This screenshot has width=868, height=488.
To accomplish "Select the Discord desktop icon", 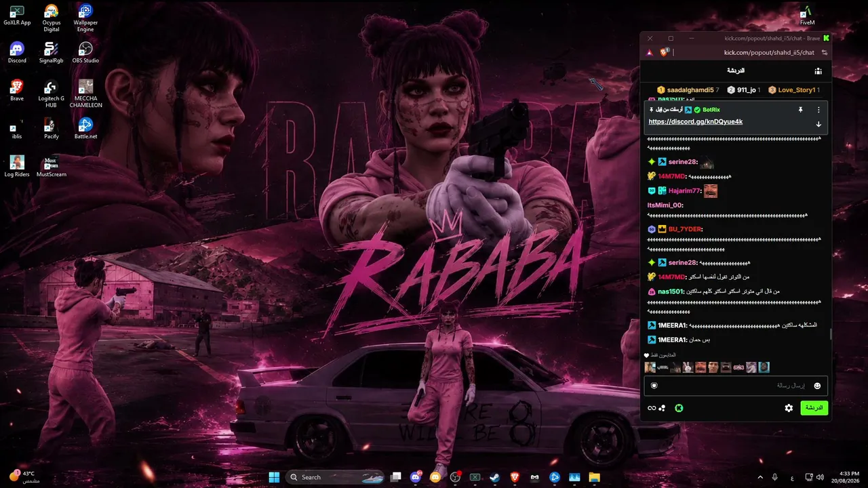I will [17, 53].
